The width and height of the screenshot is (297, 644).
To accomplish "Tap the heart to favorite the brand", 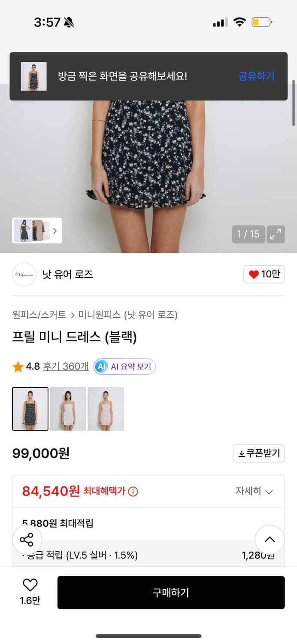I will click(x=264, y=274).
